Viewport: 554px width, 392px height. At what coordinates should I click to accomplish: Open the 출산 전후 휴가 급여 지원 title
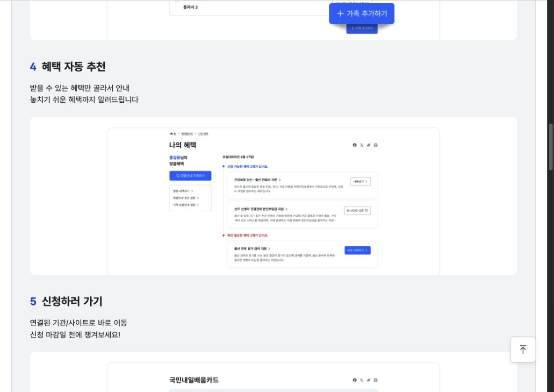point(252,249)
